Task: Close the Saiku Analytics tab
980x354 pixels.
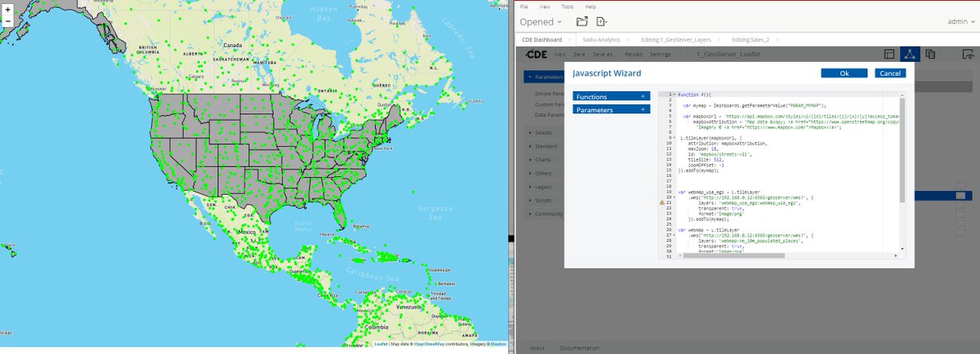Action: [626, 39]
